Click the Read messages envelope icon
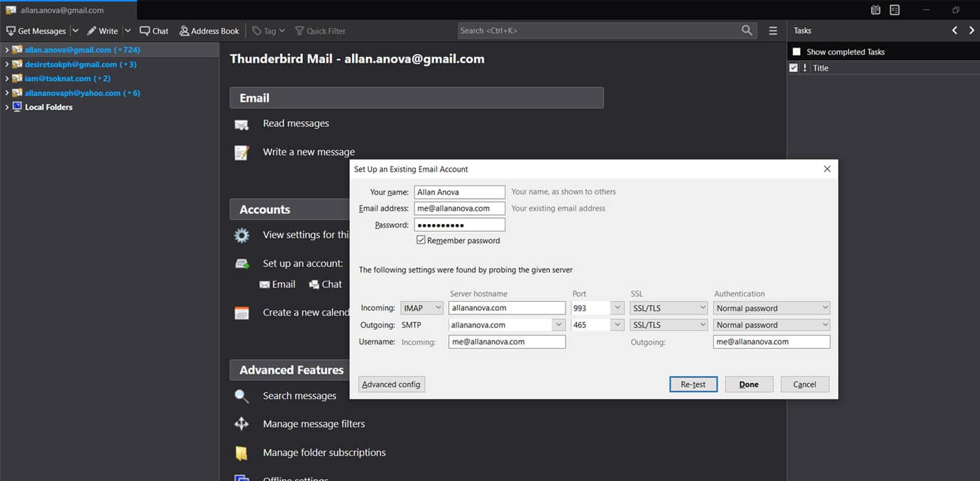Viewport: 980px width, 481px height. [x=241, y=125]
